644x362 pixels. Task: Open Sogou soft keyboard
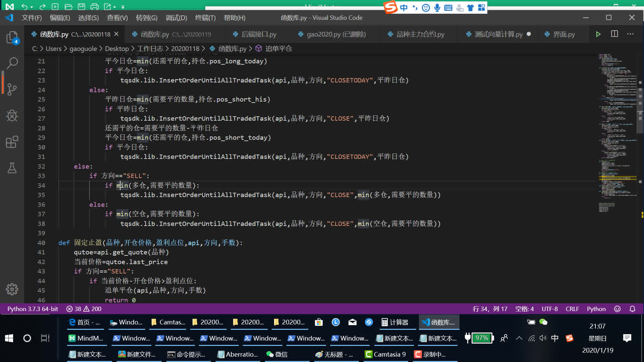pyautogui.click(x=448, y=8)
